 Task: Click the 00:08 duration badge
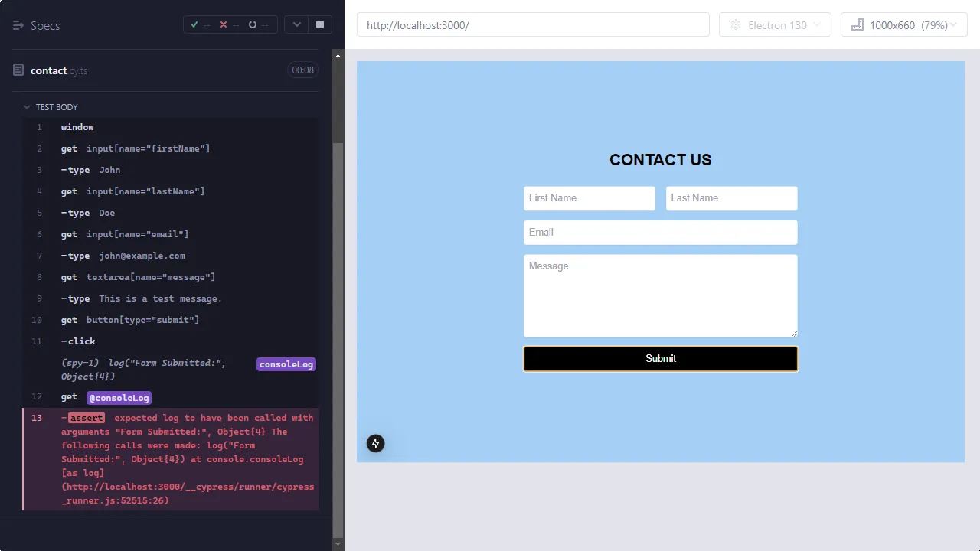(x=302, y=70)
